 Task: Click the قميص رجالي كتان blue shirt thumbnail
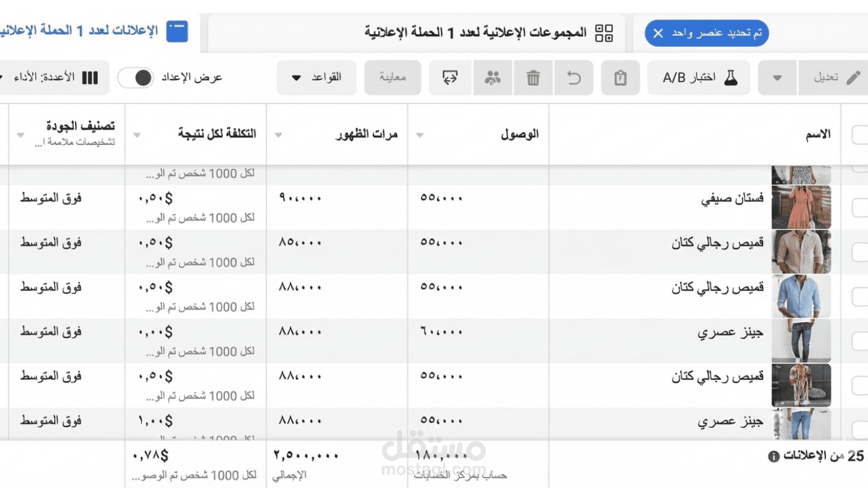click(x=801, y=296)
